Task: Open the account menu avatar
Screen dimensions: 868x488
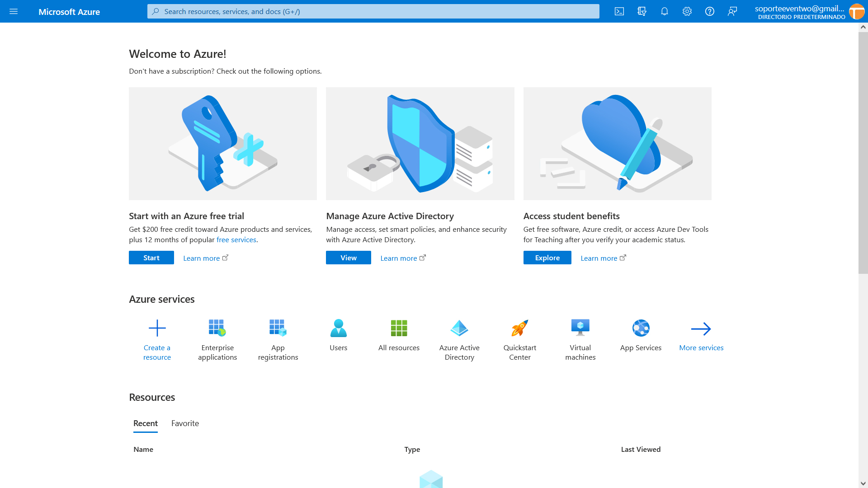Action: [x=856, y=11]
